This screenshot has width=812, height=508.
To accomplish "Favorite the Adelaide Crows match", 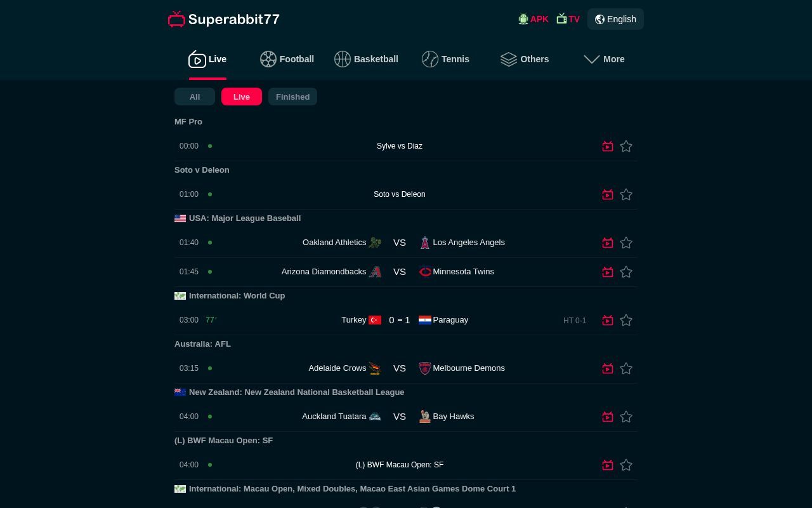I will pos(626,368).
